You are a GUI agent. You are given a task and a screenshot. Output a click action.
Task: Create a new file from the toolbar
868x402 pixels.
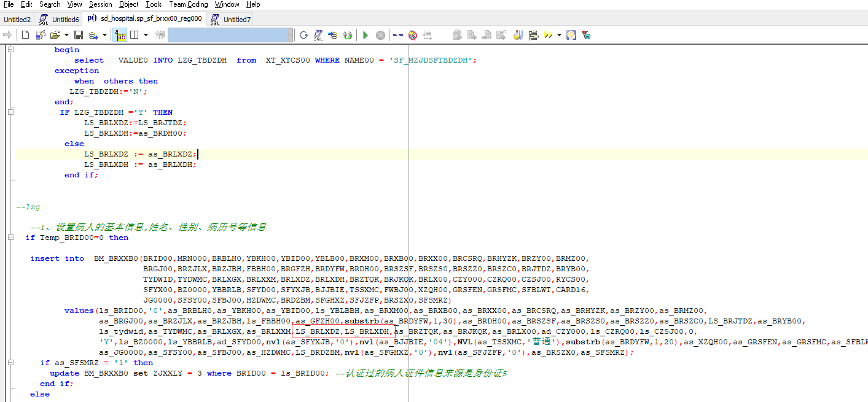[x=25, y=35]
